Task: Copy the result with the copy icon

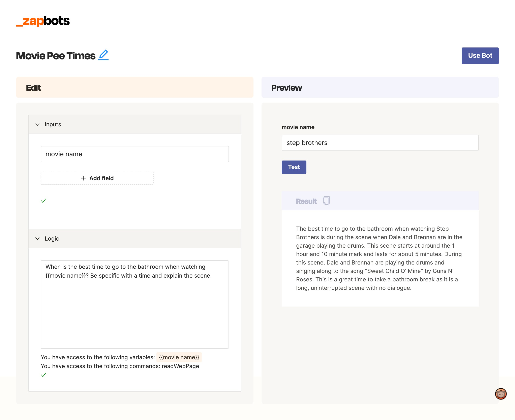Action: pos(326,201)
